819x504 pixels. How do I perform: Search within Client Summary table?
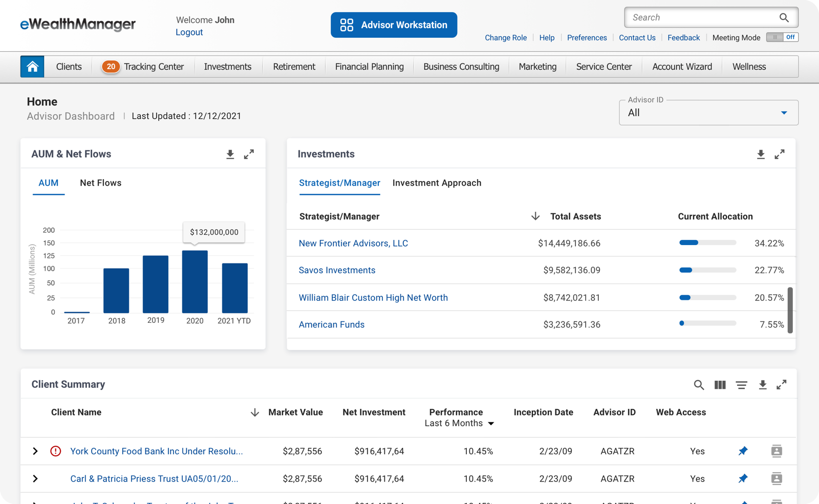(699, 385)
